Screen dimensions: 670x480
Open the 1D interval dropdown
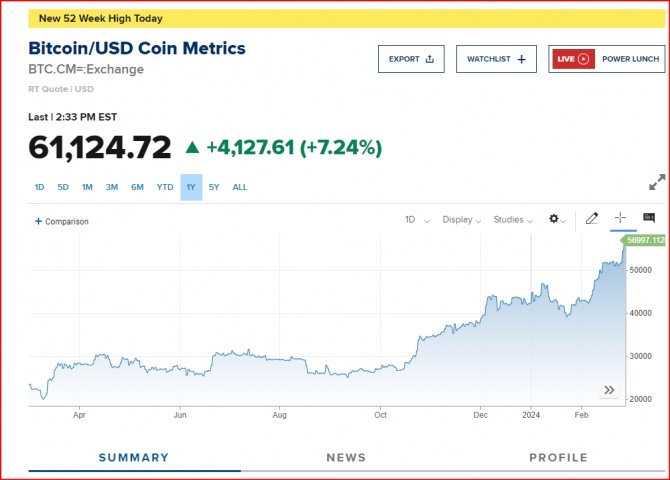coord(417,220)
